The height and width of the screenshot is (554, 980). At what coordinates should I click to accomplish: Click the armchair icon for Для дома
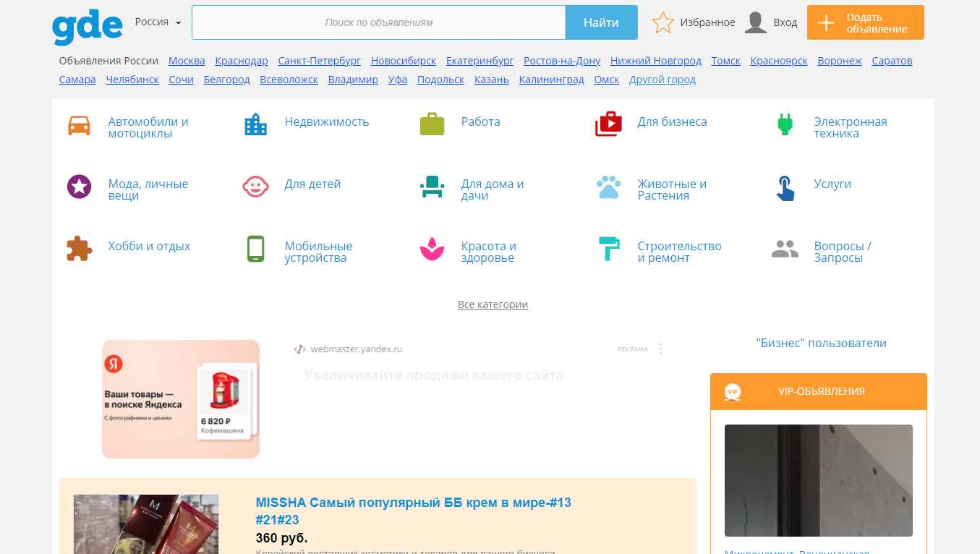[432, 187]
